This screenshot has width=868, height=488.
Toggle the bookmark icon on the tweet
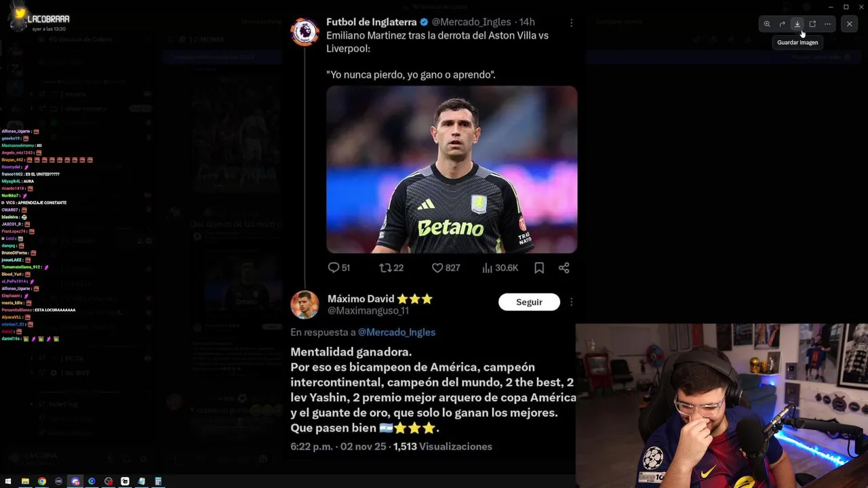[539, 268]
